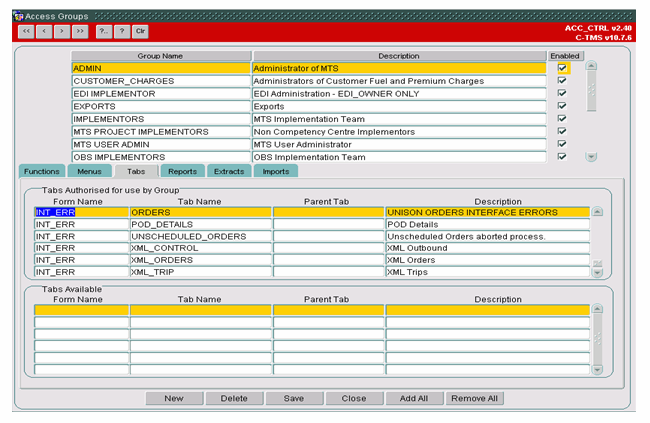The image size is (650, 423).
Task: Click the XML_ORDERS tab name cell
Action: click(x=201, y=260)
